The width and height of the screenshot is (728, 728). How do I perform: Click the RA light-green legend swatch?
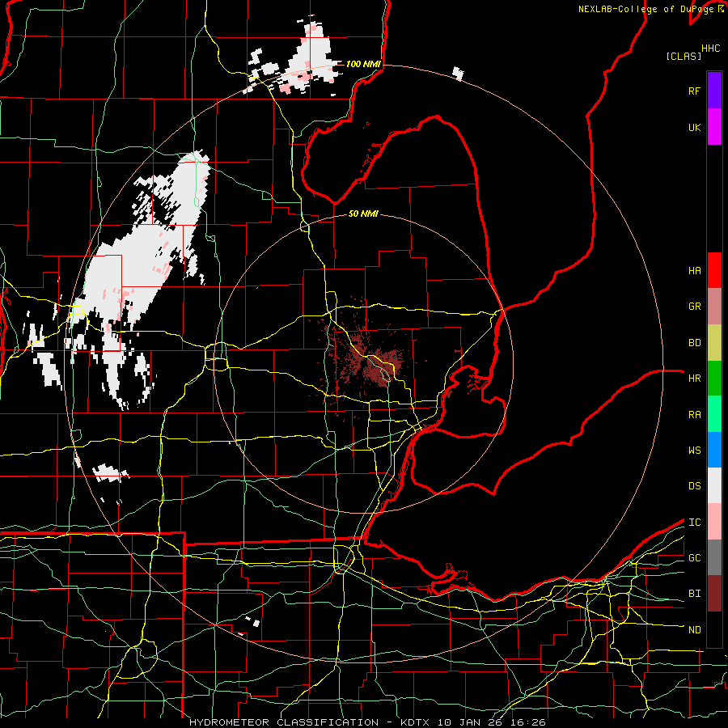pos(714,414)
